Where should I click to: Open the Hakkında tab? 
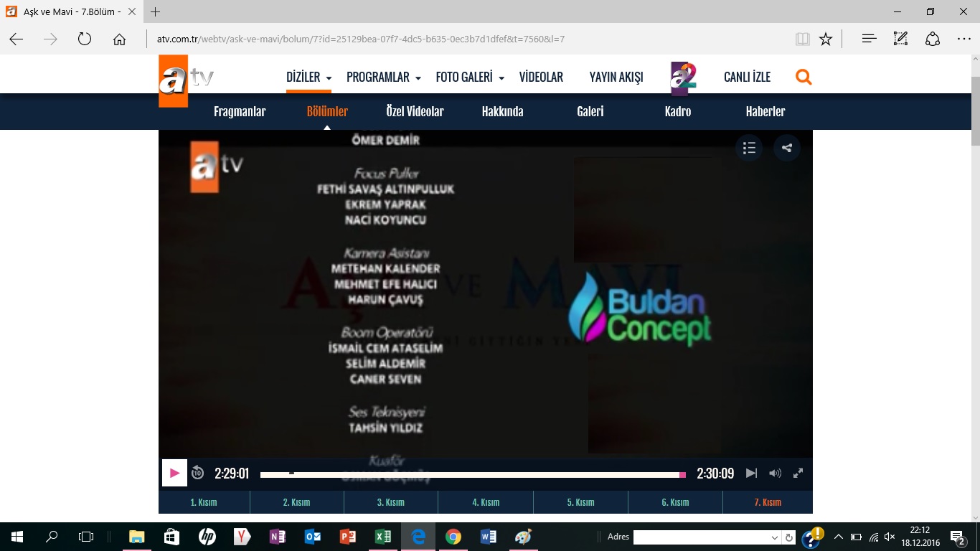pos(502,111)
